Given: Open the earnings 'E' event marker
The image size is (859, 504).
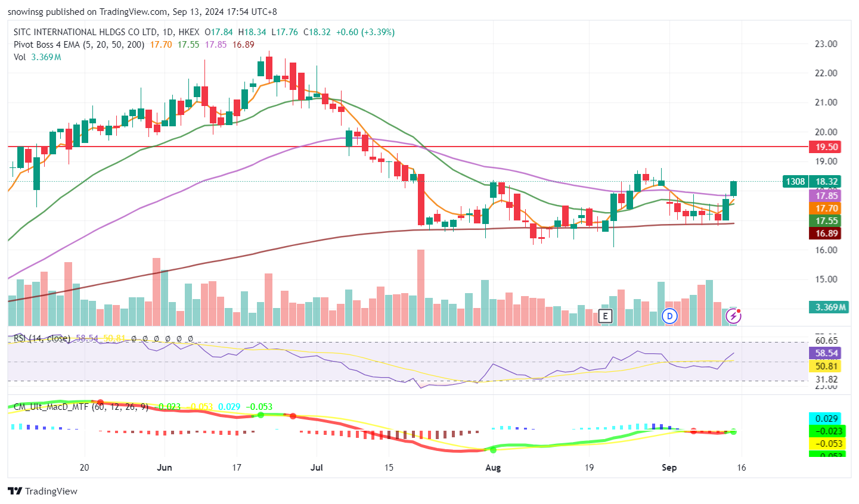Looking at the screenshot, I should coord(606,316).
